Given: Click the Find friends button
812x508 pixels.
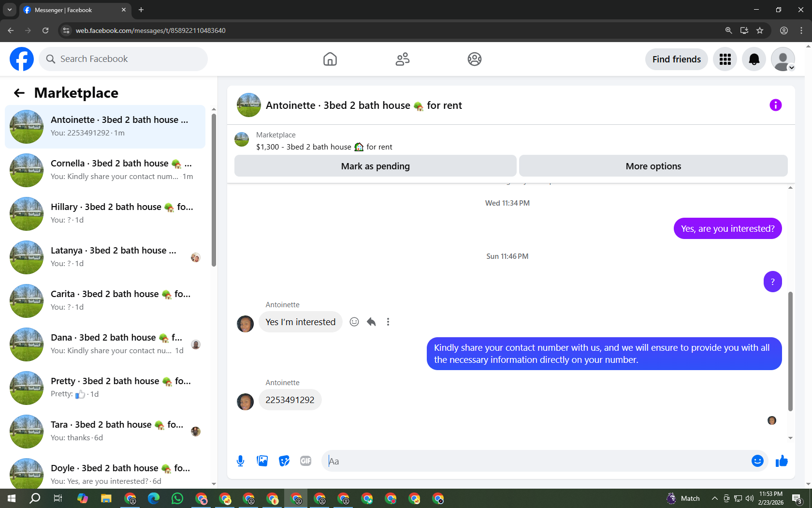Looking at the screenshot, I should pyautogui.click(x=677, y=59).
